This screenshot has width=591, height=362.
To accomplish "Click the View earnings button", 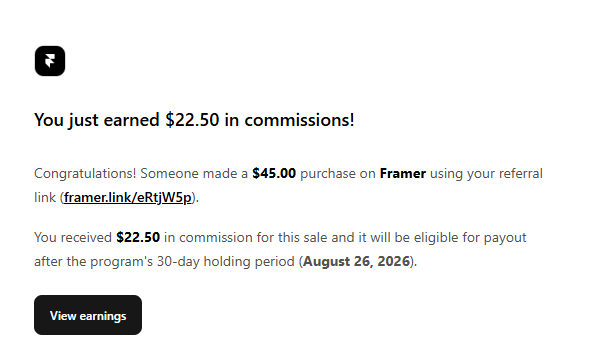I will tap(88, 315).
